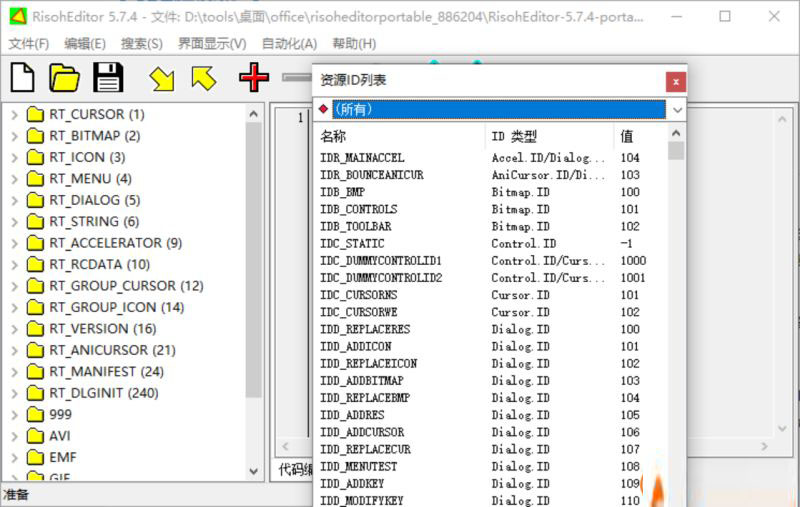Click the resource tree scroll-down arrow
This screenshot has width=800, height=507.
point(254,472)
